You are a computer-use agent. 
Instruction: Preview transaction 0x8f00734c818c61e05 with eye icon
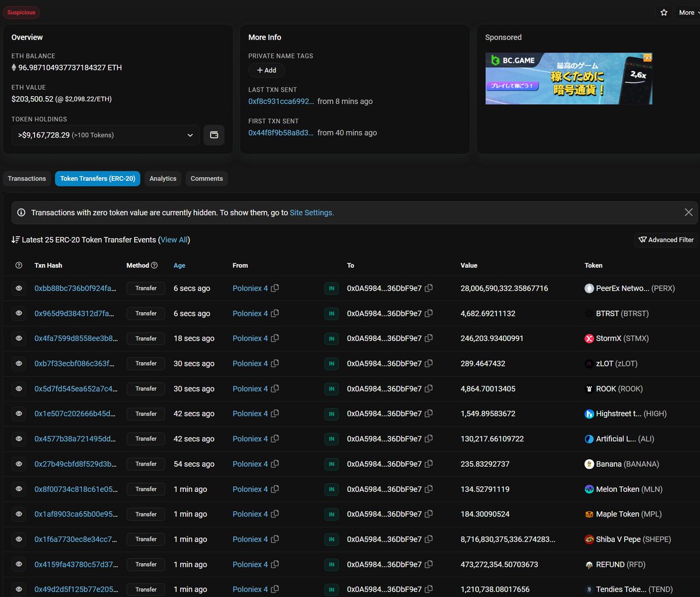pos(19,489)
